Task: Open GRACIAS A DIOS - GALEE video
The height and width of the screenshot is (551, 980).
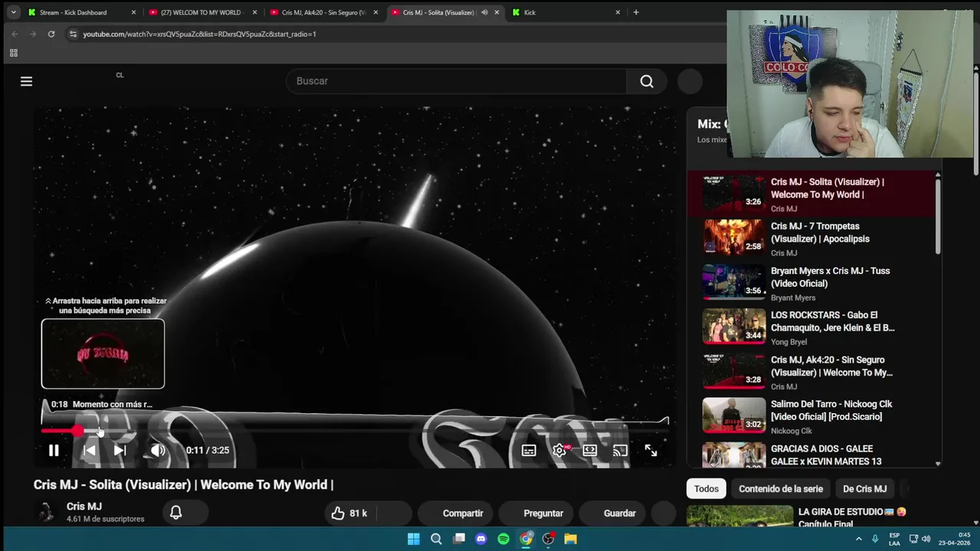Action: coord(812,454)
